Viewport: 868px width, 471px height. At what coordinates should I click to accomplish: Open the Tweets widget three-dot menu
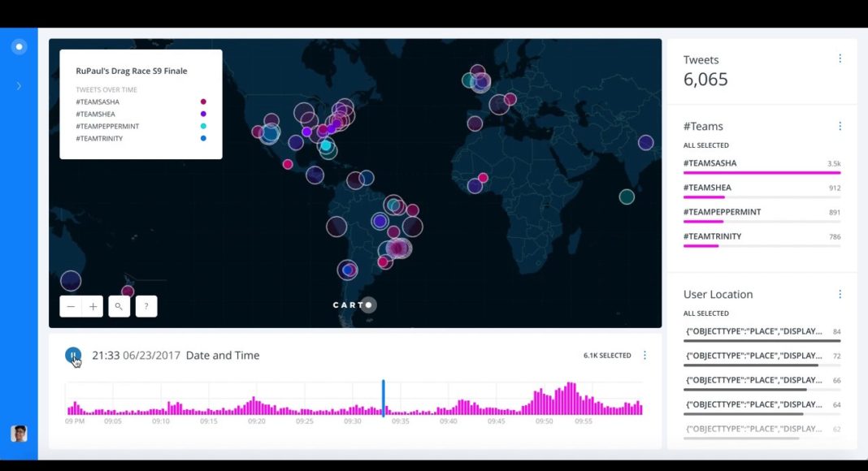840,58
